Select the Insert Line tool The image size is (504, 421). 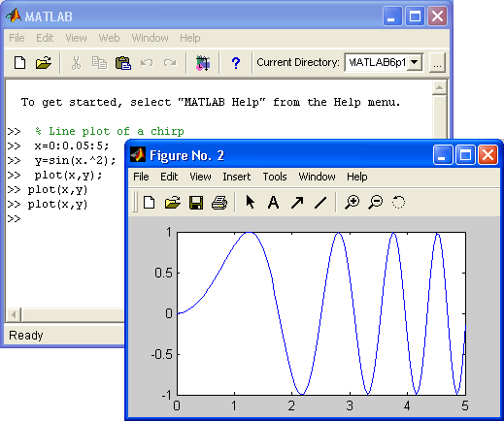320,203
